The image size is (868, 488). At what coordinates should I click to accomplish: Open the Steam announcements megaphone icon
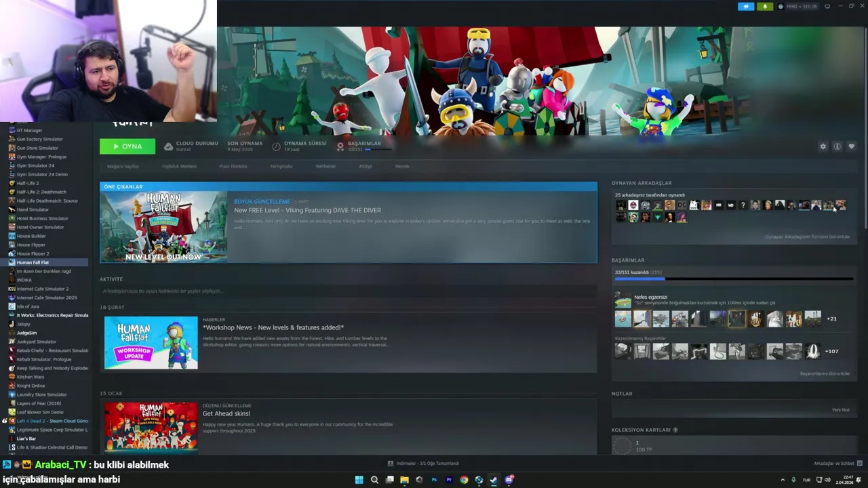(746, 7)
